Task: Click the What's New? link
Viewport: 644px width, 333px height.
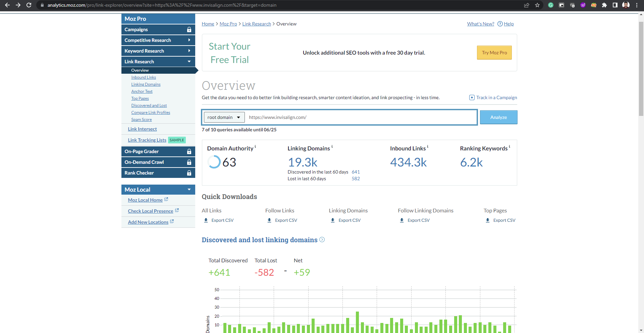Action: click(x=481, y=24)
